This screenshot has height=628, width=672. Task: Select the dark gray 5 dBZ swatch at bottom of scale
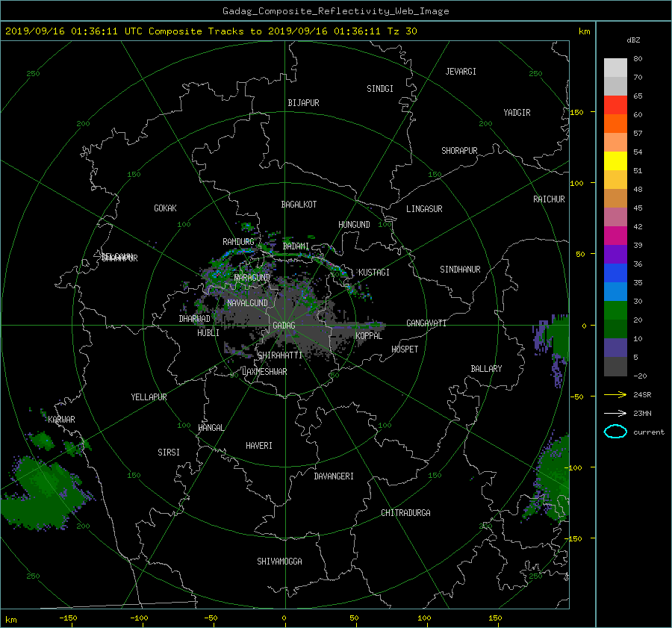click(x=615, y=367)
